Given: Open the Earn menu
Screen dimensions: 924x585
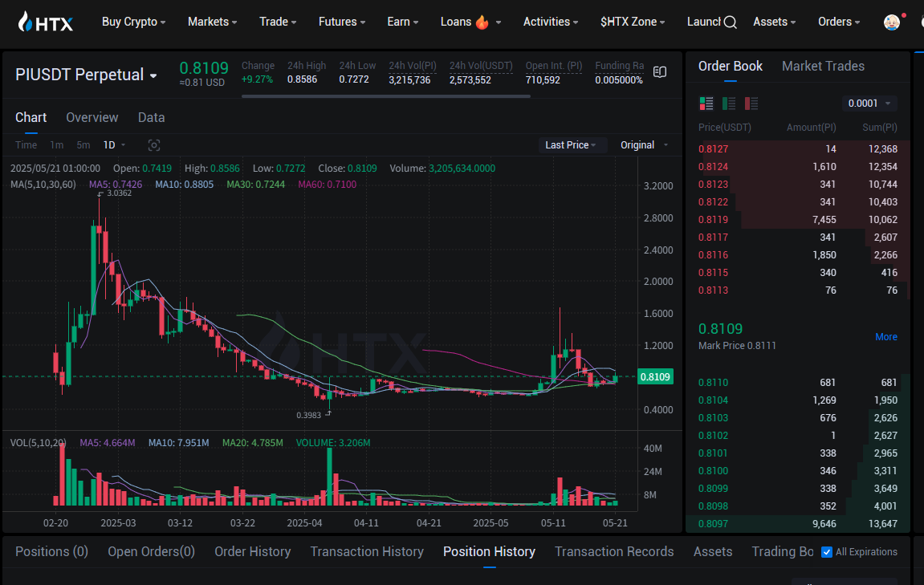Looking at the screenshot, I should pos(402,22).
